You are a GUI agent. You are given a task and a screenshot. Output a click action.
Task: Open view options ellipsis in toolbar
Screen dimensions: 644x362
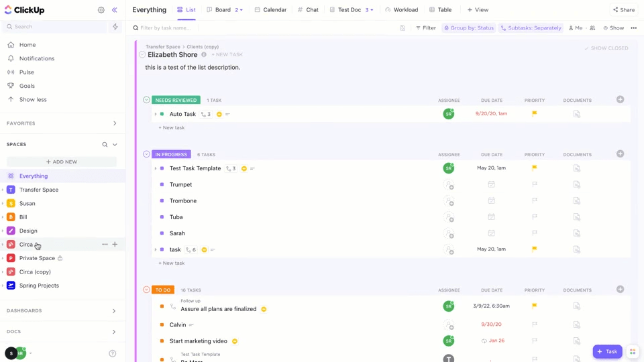click(634, 28)
